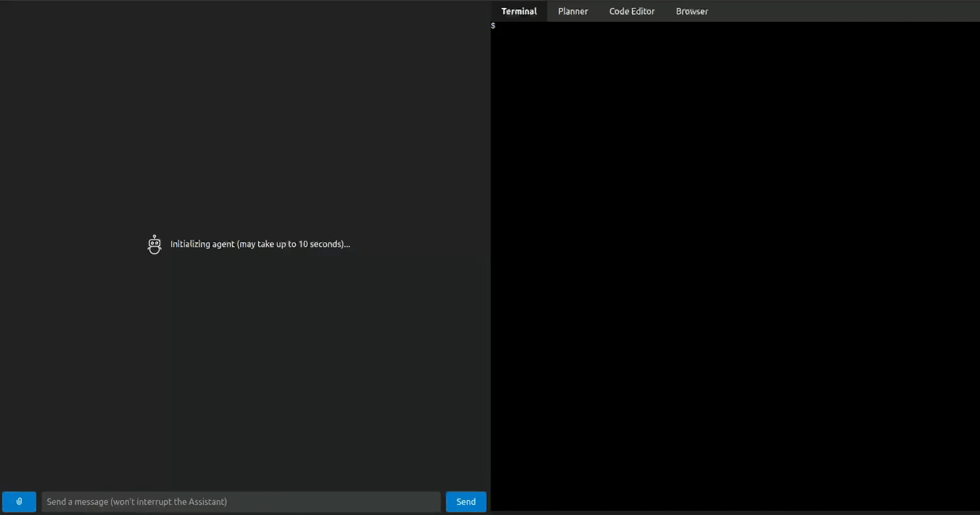Click the Initializing agent status text
Viewport: 980px width, 515px height.
(x=260, y=244)
